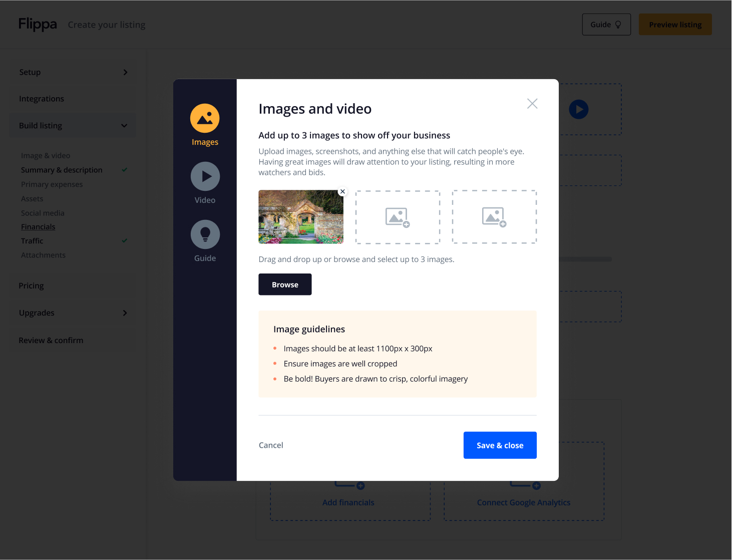Expand the Setup section chevron

(125, 72)
